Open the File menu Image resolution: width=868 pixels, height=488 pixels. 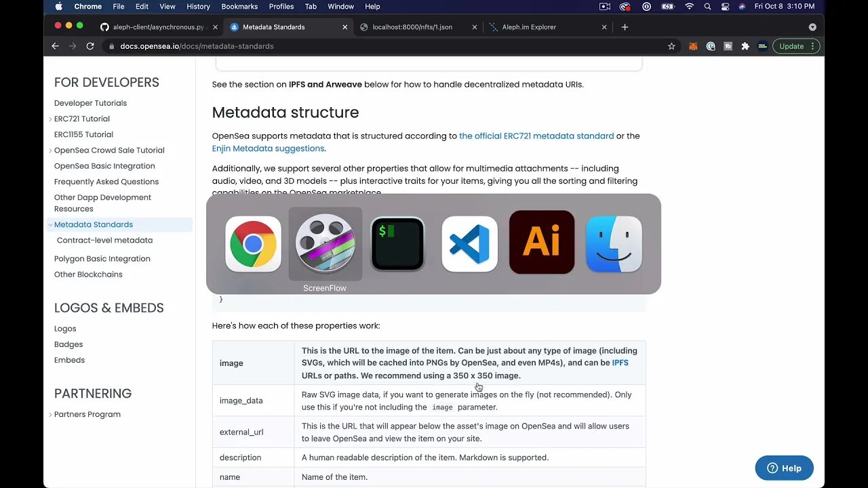118,6
